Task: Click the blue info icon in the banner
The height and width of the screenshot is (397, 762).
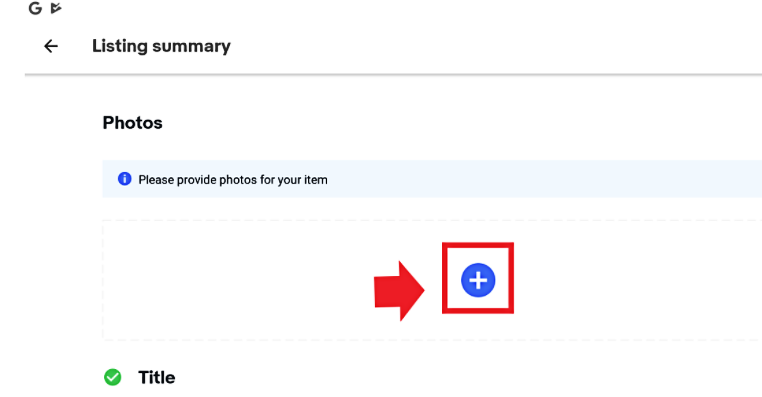Action: click(x=124, y=179)
